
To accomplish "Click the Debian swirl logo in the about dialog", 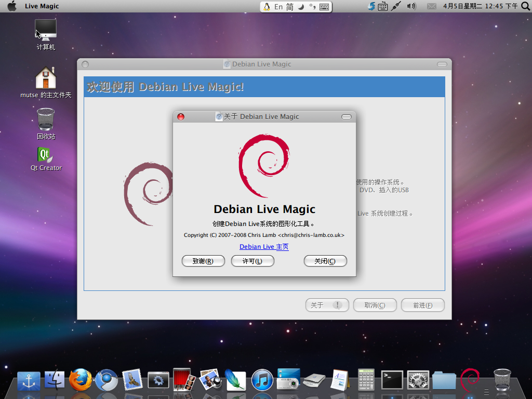I will tap(264, 166).
